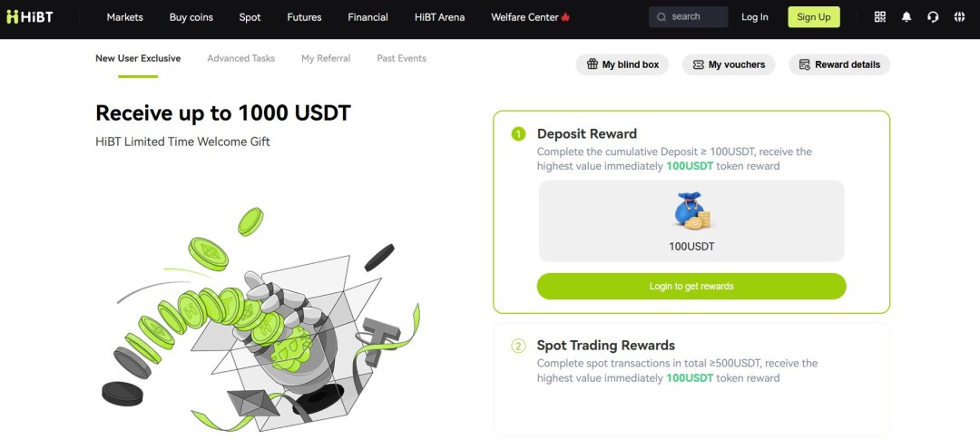Open the QR code download icon
The image size is (980, 440).
880,17
